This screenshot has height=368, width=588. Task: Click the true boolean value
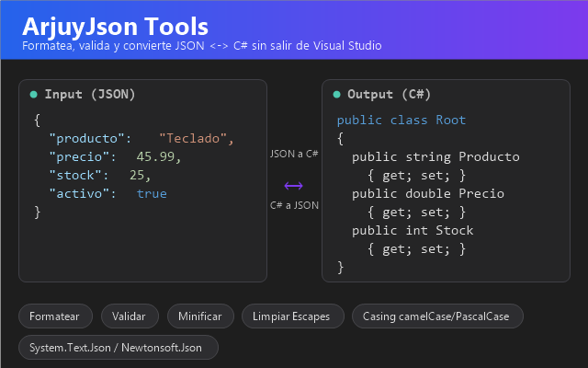click(x=152, y=194)
